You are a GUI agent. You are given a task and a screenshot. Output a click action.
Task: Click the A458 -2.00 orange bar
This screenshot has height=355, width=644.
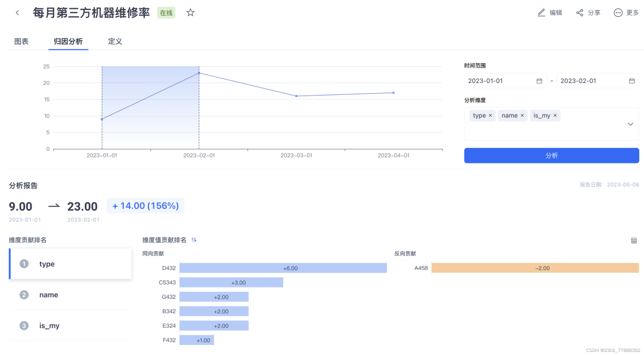coord(535,268)
